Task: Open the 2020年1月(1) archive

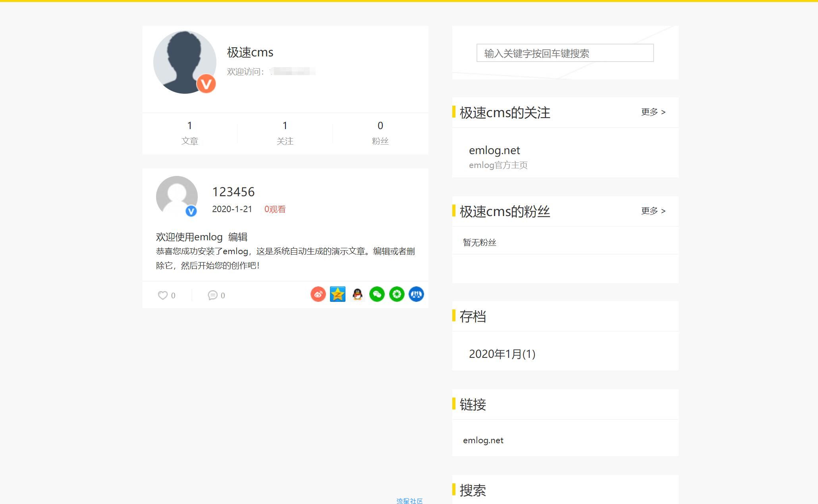Action: 502,354
